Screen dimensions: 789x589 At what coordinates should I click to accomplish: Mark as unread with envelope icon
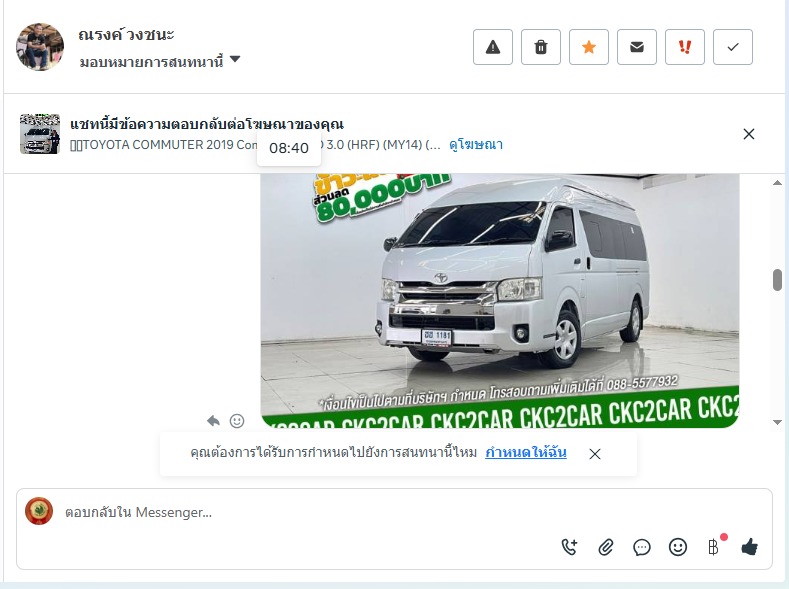pos(637,47)
